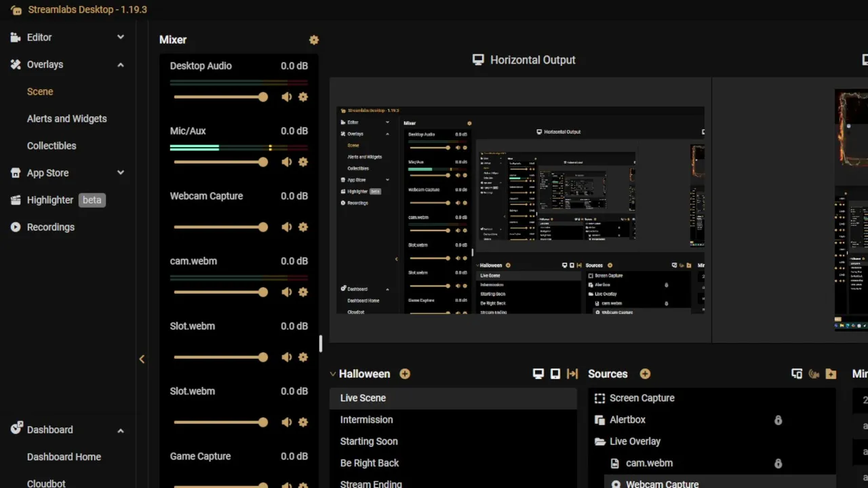
Task: Click the Dashboard icon in sidebar
Action: coord(16,429)
